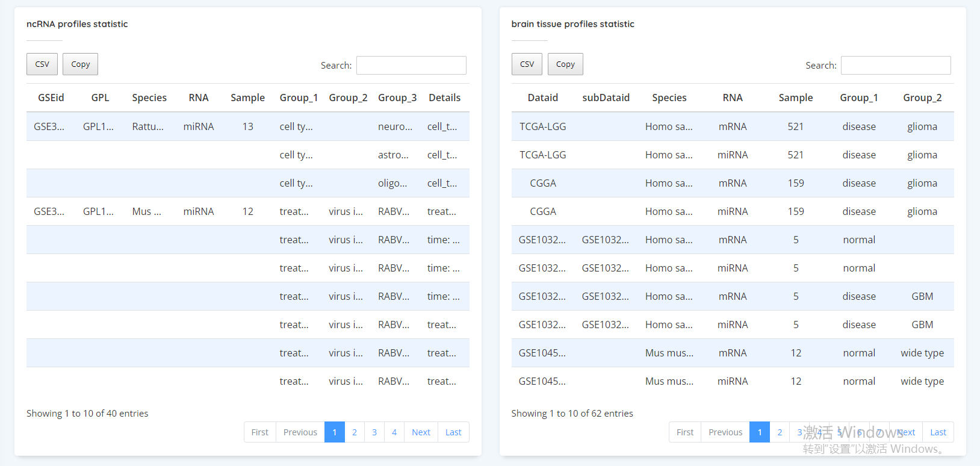Focus the brain tissue profiles search field
This screenshot has width=980, height=466.
tap(896, 66)
